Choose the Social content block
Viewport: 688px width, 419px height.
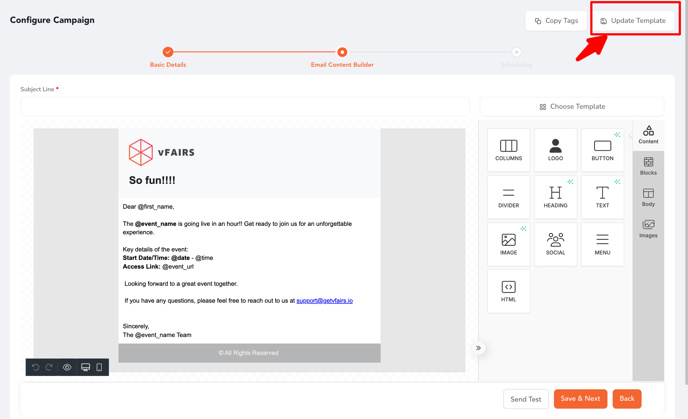[555, 244]
